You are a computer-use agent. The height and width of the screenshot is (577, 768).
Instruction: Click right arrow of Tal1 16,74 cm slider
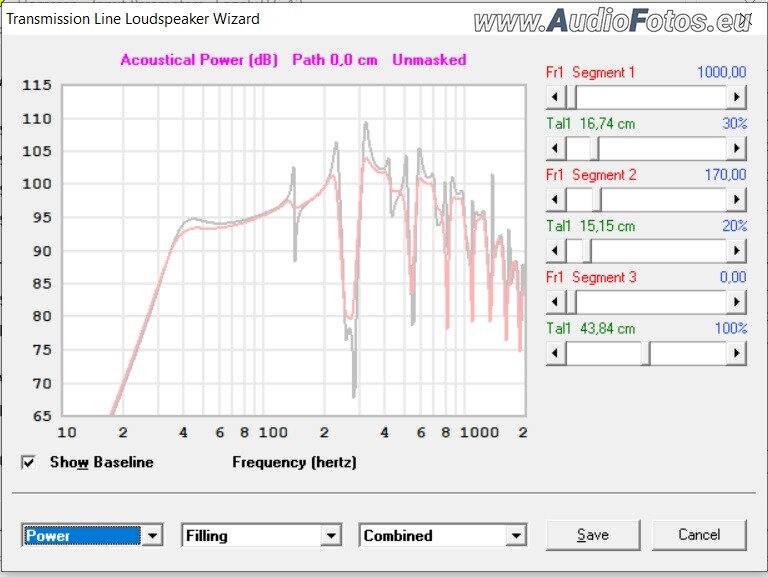click(736, 148)
